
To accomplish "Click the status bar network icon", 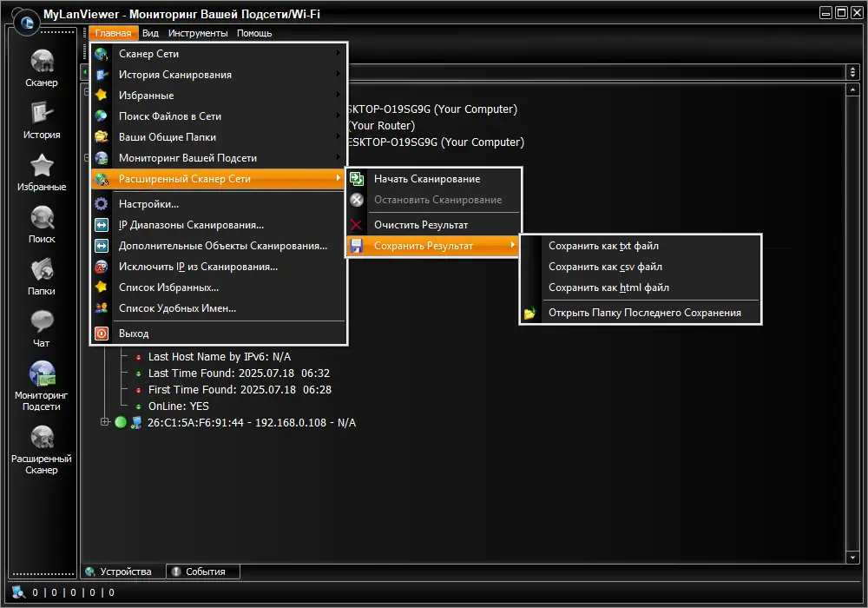I will point(18,592).
